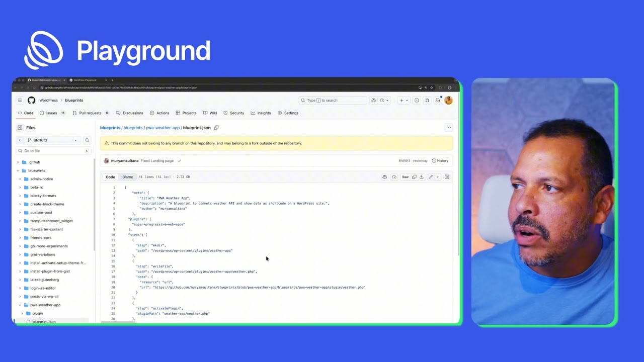The image size is (644, 362).
Task: Open the symbols panel icon
Action: [x=447, y=177]
